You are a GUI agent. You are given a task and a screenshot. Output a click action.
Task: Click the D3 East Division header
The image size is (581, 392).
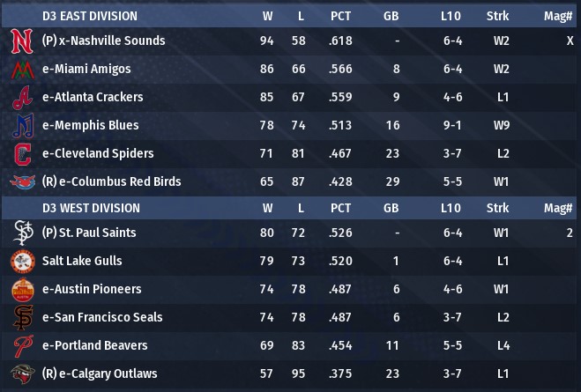[x=89, y=16]
